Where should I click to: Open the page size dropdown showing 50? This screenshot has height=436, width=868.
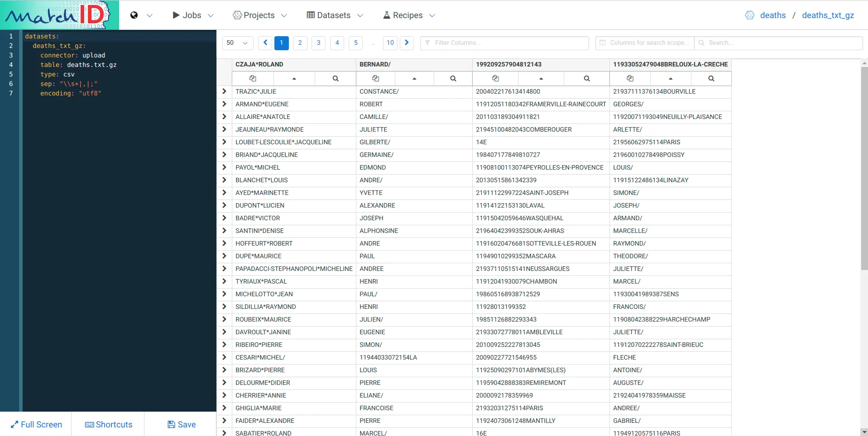(237, 43)
